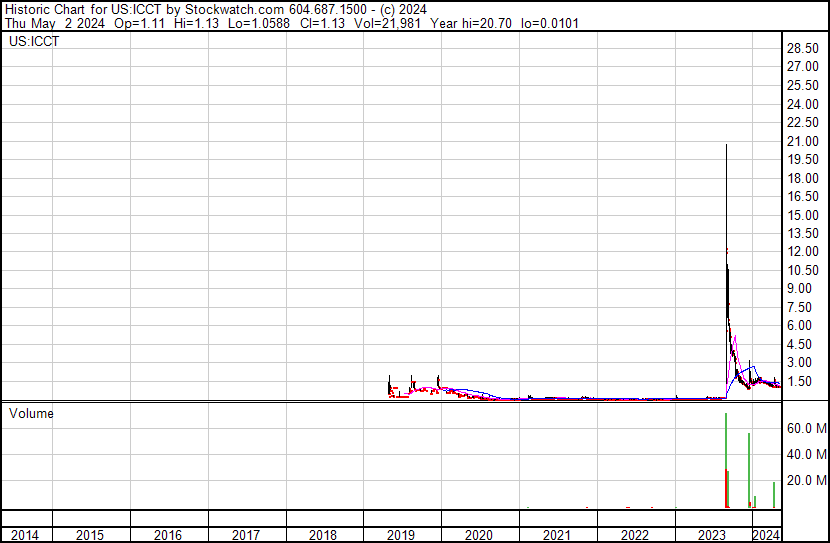Select the 28.50 price axis label
830x543 pixels.
(803, 49)
